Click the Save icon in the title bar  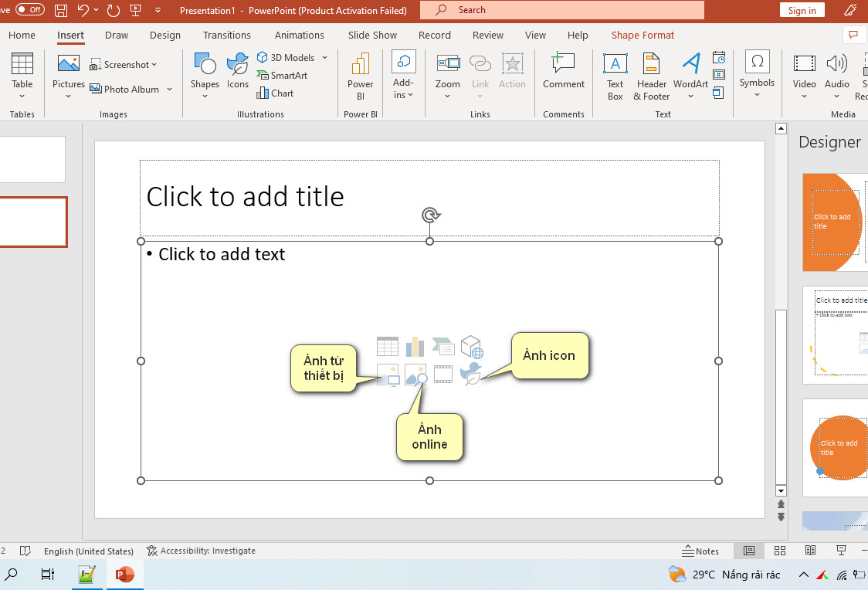pyautogui.click(x=61, y=10)
